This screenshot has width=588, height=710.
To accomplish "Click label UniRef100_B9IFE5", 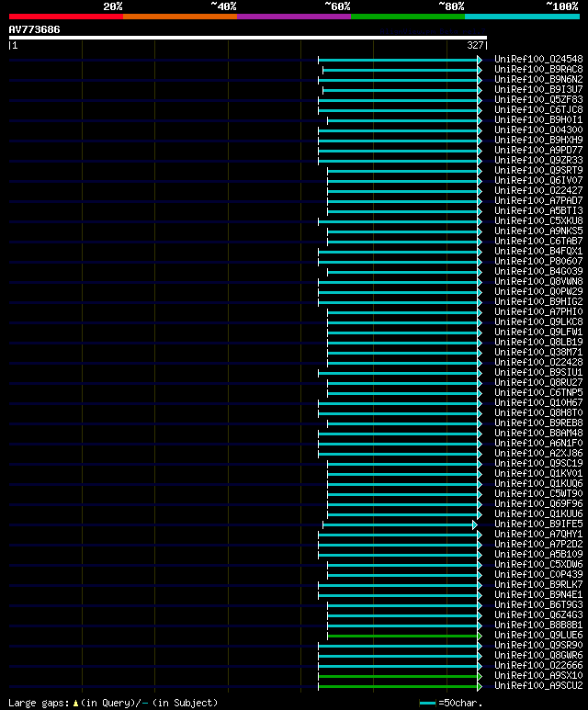I will click(538, 524).
